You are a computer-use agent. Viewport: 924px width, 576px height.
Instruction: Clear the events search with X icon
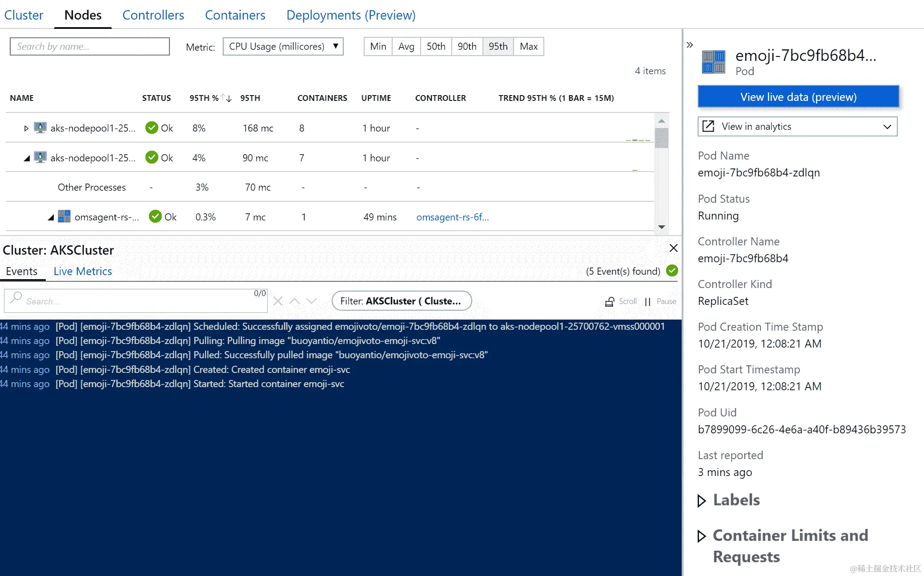coord(278,301)
